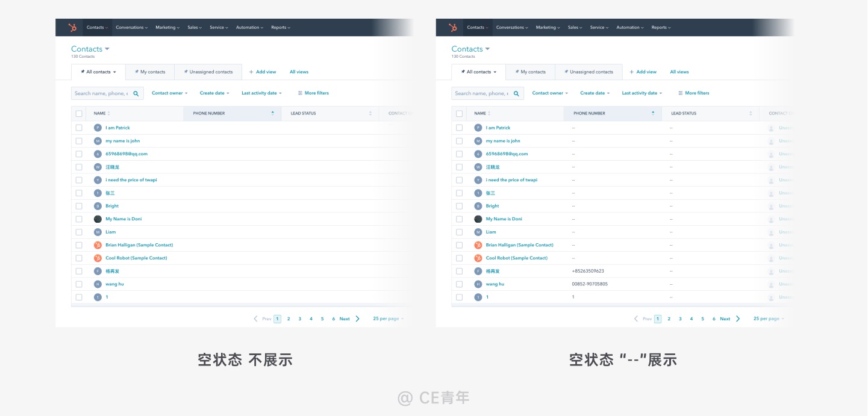Click search magnifier icon in right screenshot

pos(517,93)
